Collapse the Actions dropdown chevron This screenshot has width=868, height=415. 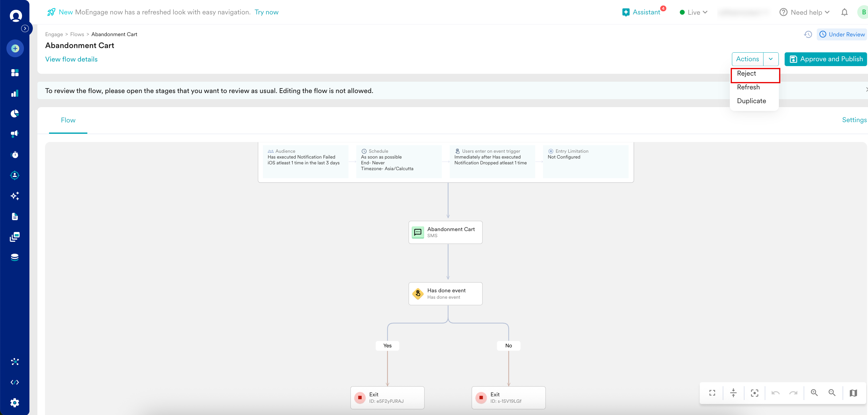coord(771,59)
